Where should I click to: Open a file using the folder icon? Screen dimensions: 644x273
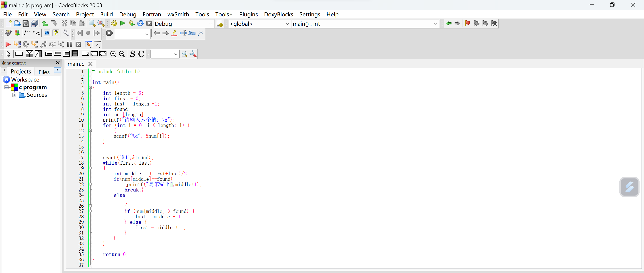[17, 23]
